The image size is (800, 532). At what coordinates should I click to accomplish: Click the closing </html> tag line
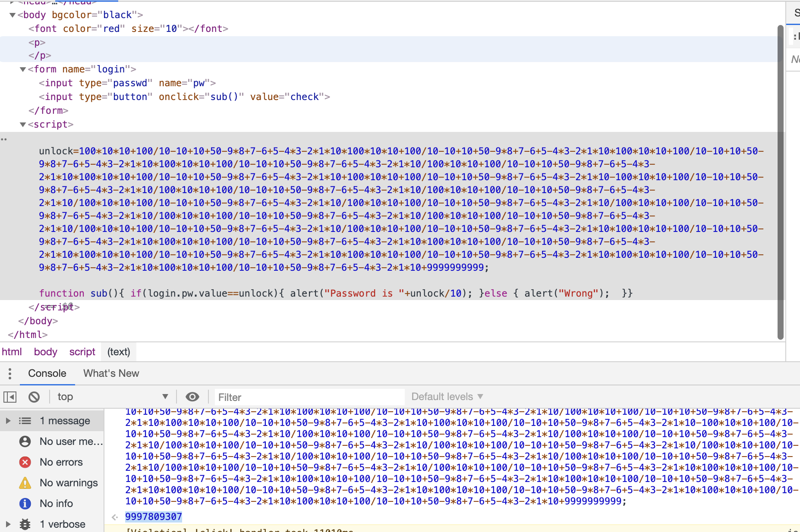[x=28, y=335]
